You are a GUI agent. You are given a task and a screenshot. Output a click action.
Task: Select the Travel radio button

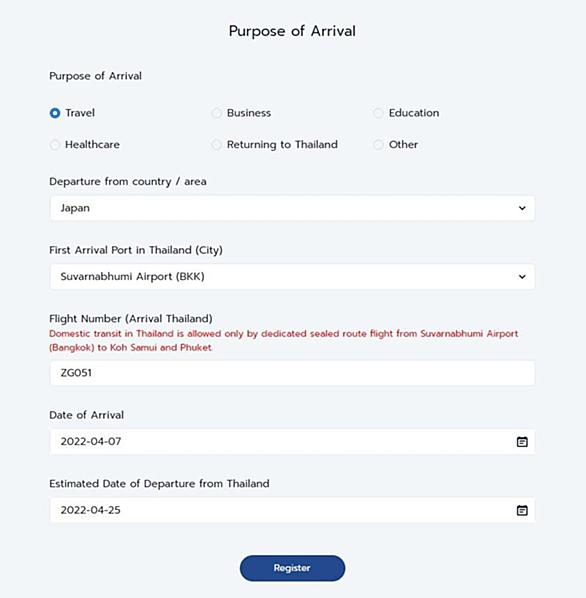(x=55, y=113)
